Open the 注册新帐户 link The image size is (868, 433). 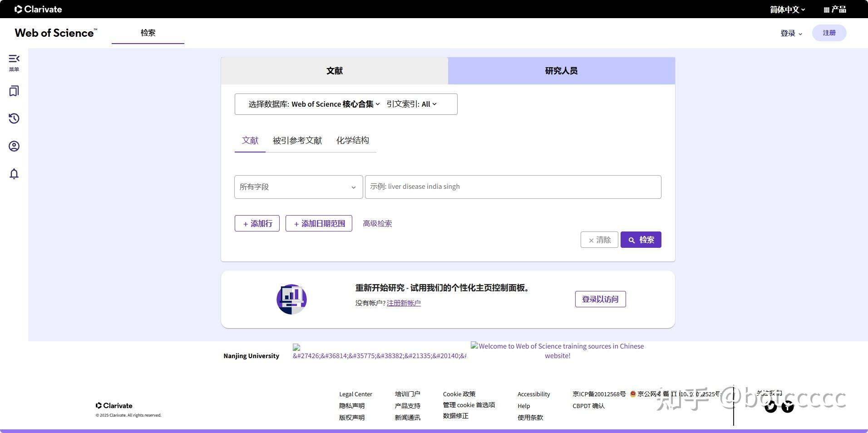[404, 303]
